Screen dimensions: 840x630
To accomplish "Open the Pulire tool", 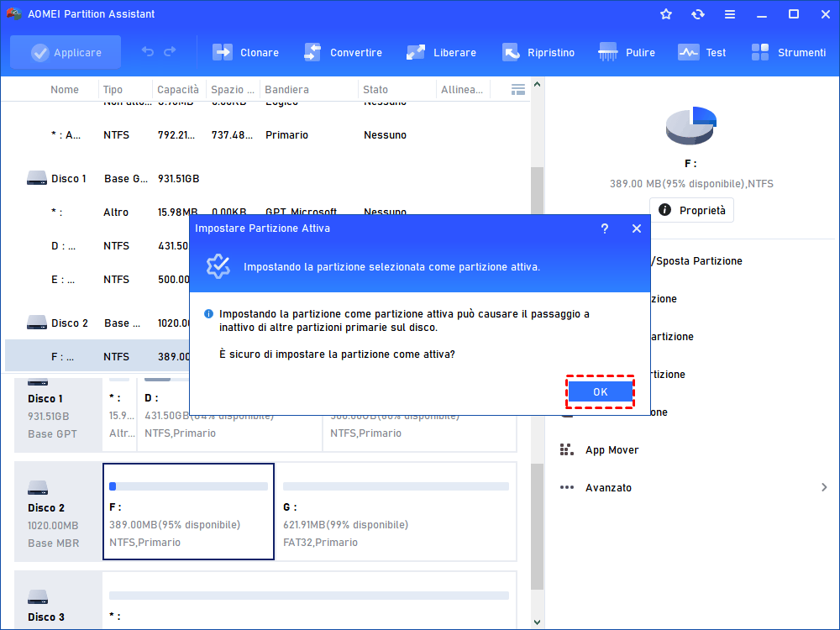I will click(627, 52).
